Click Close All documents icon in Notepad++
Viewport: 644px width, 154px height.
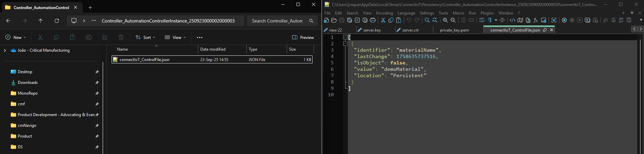pyautogui.click(x=365, y=20)
